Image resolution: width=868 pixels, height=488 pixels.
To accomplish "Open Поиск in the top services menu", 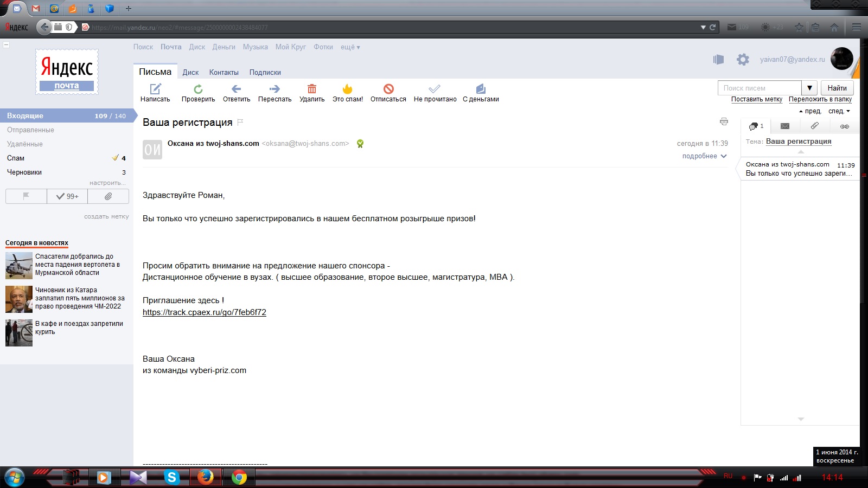I will click(143, 47).
